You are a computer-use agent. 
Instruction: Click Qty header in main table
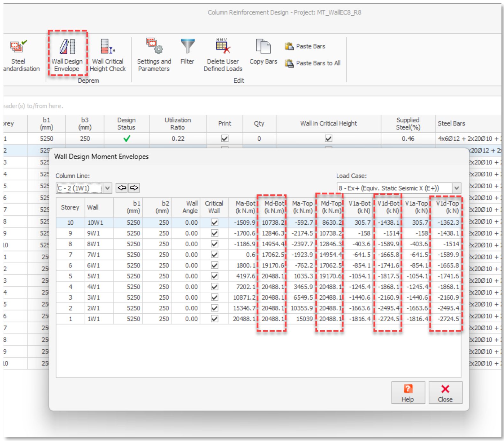coord(259,124)
